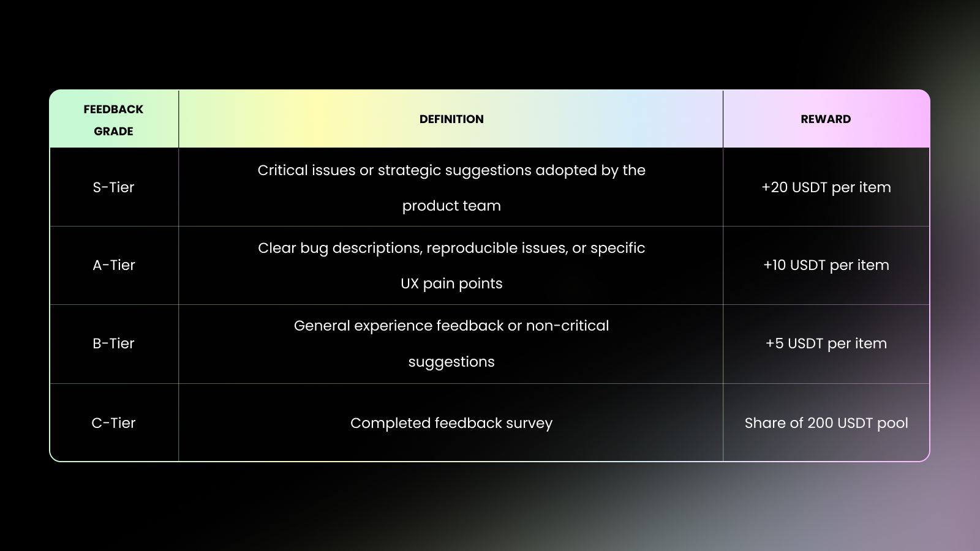Select the B-Tier grade cell
980x551 pixels.
(113, 343)
